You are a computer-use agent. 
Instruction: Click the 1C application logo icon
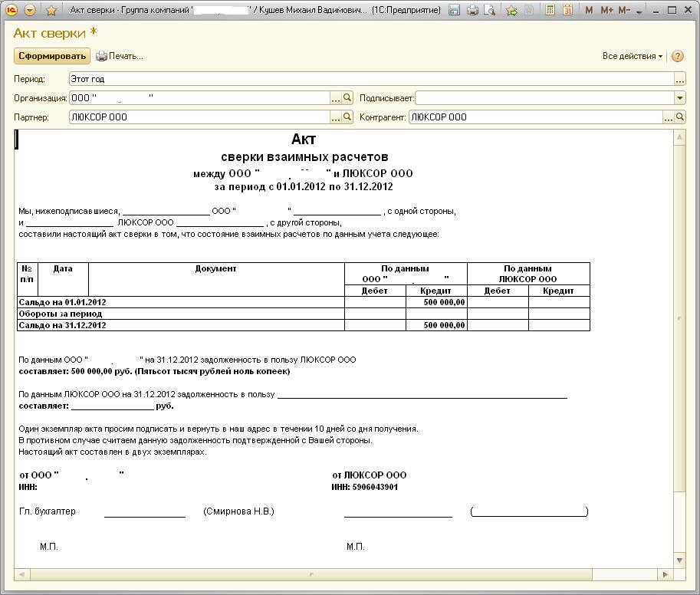coord(12,10)
